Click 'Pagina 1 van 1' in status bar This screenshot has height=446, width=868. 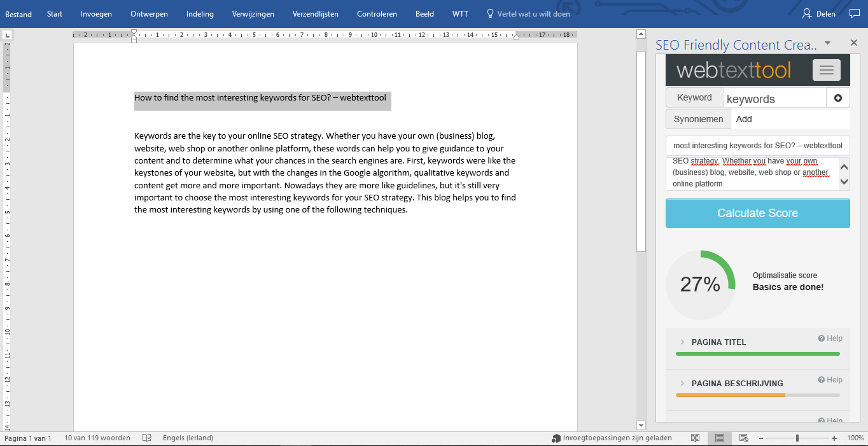28,438
